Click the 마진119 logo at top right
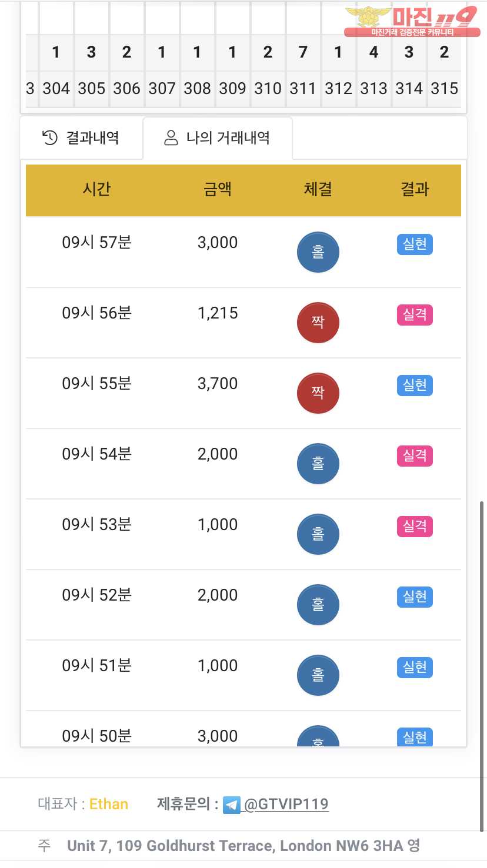The width and height of the screenshot is (487, 868). [x=412, y=21]
